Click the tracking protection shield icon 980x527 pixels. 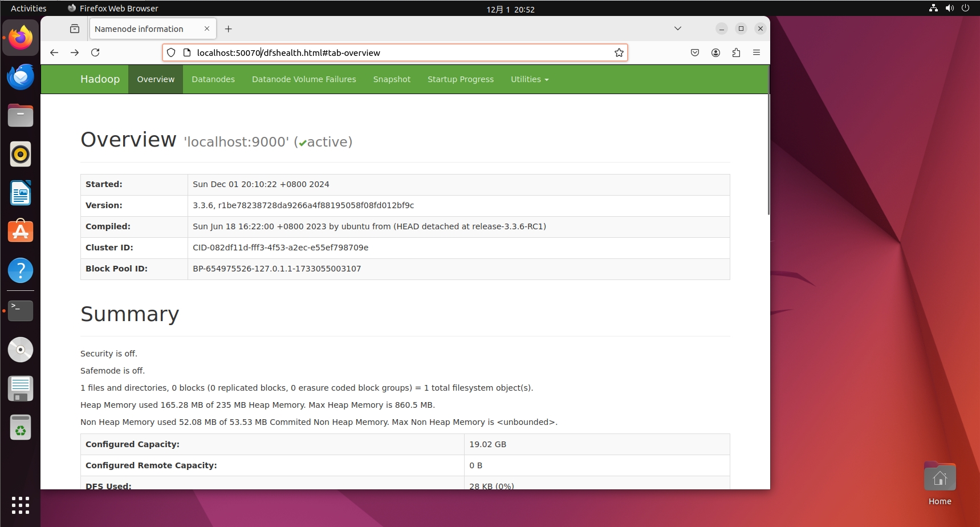[x=171, y=52]
